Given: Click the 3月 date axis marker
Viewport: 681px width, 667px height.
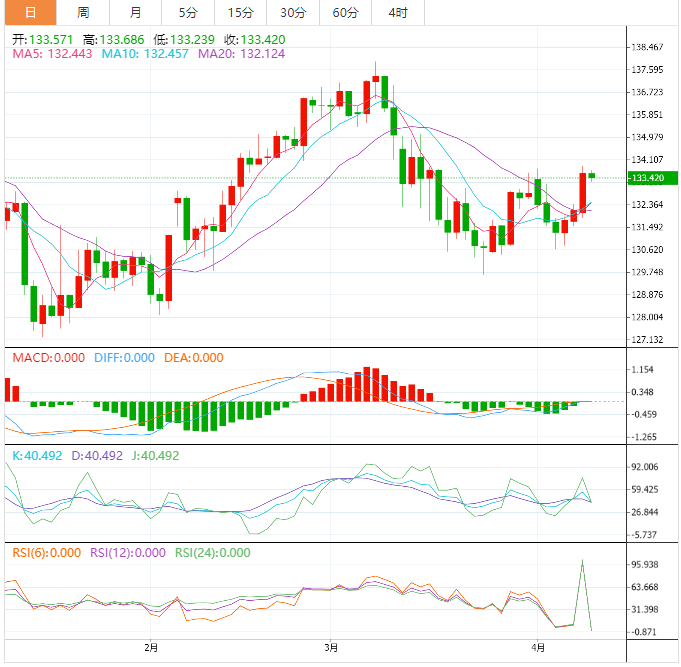Looking at the screenshot, I should (331, 648).
